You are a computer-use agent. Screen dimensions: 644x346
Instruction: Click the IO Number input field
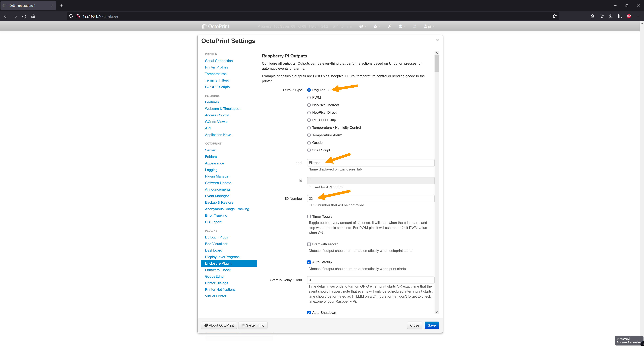(x=371, y=198)
